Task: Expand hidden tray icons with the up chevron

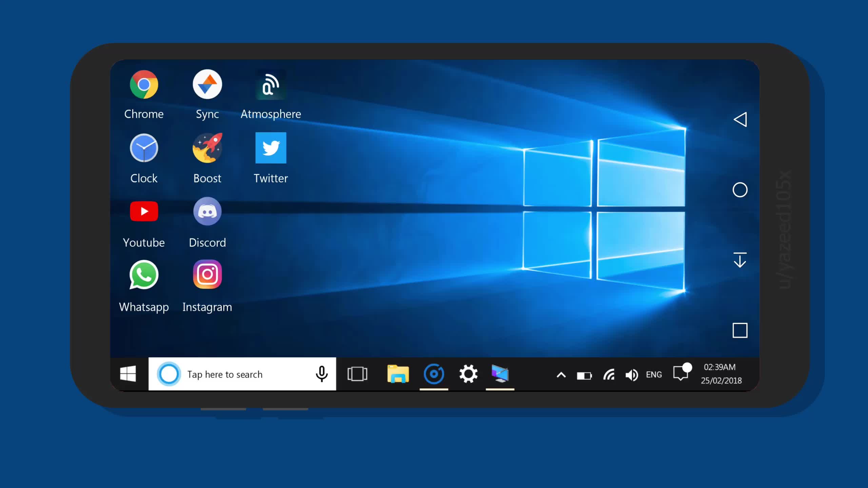Action: [x=561, y=375]
